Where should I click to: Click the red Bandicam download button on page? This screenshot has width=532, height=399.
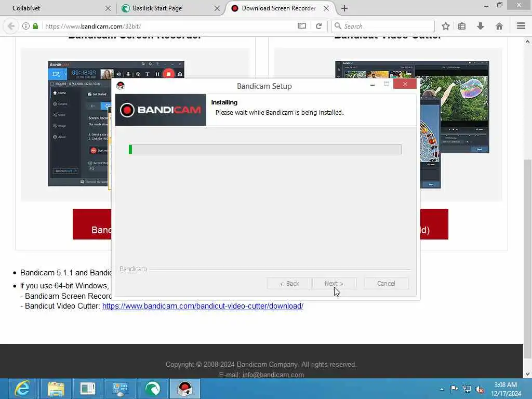92,224
